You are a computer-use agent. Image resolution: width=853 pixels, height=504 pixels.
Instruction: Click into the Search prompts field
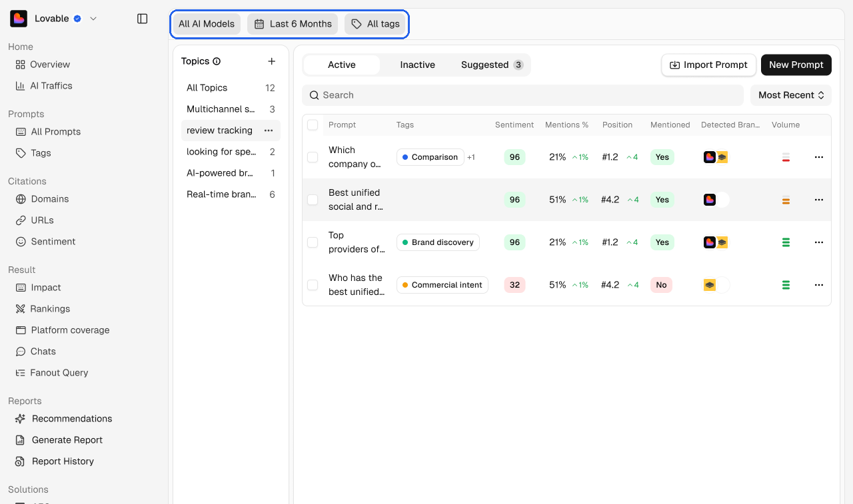[522, 95]
